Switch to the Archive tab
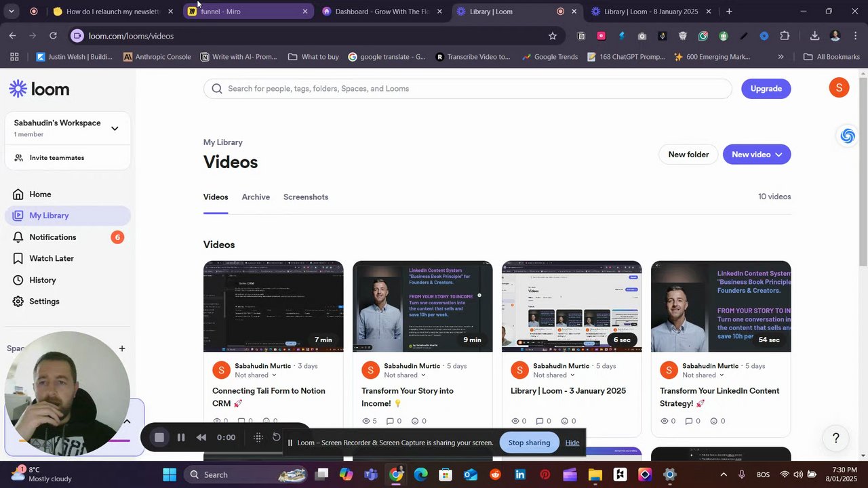The image size is (868, 488). [256, 197]
